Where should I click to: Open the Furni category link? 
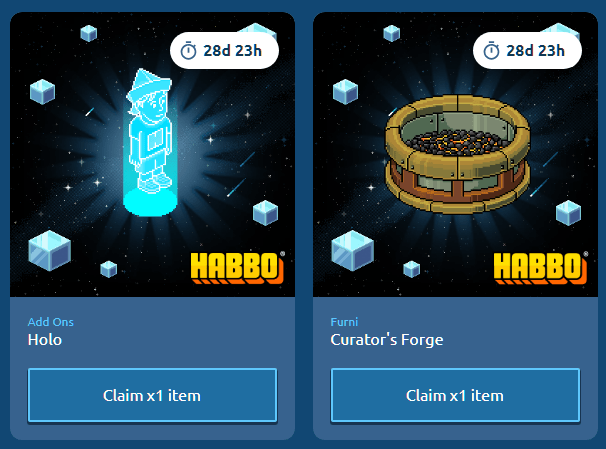[x=344, y=322]
